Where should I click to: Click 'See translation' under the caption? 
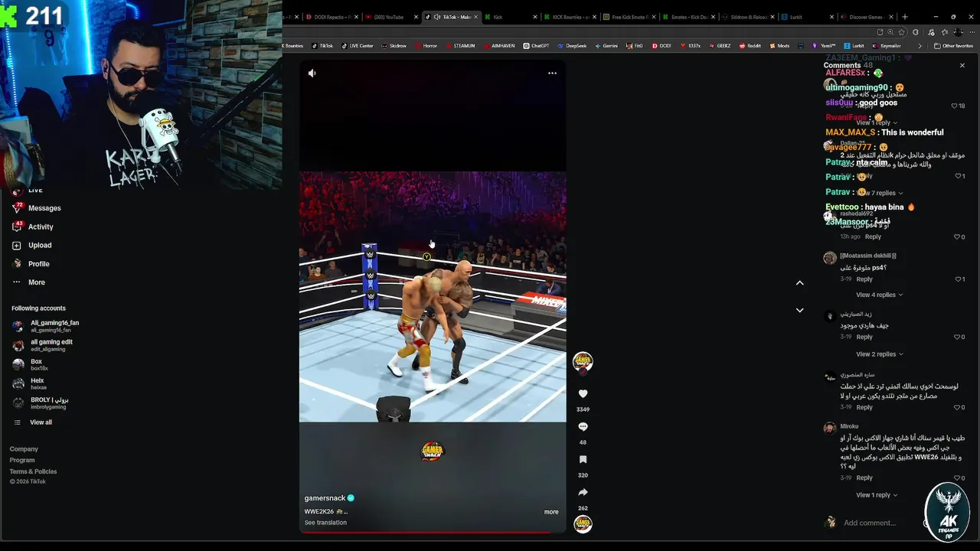(x=325, y=523)
